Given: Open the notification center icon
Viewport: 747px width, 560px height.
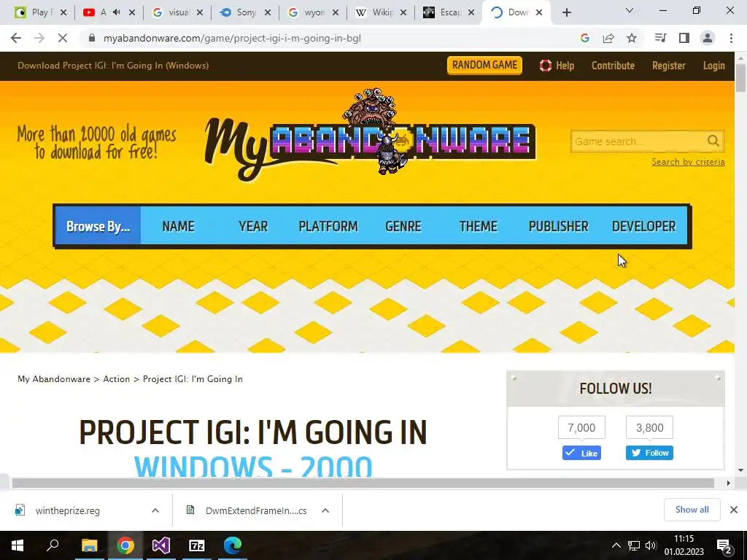Looking at the screenshot, I should coord(724,545).
